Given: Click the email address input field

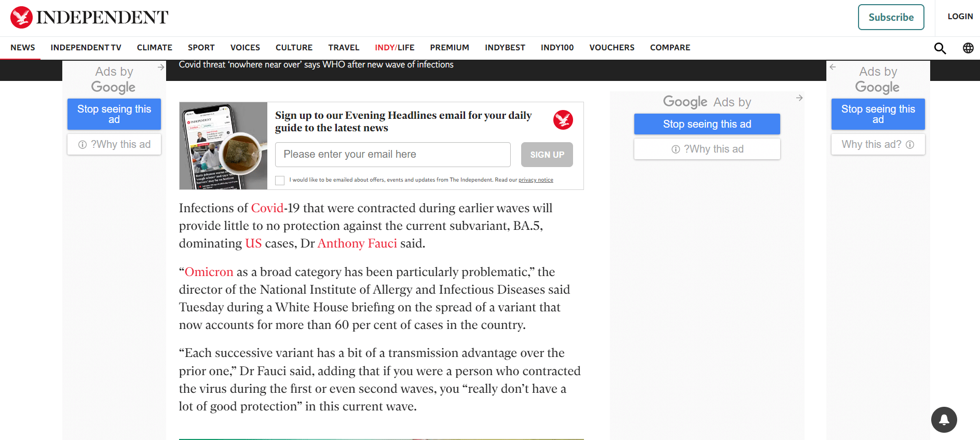Looking at the screenshot, I should click(392, 155).
